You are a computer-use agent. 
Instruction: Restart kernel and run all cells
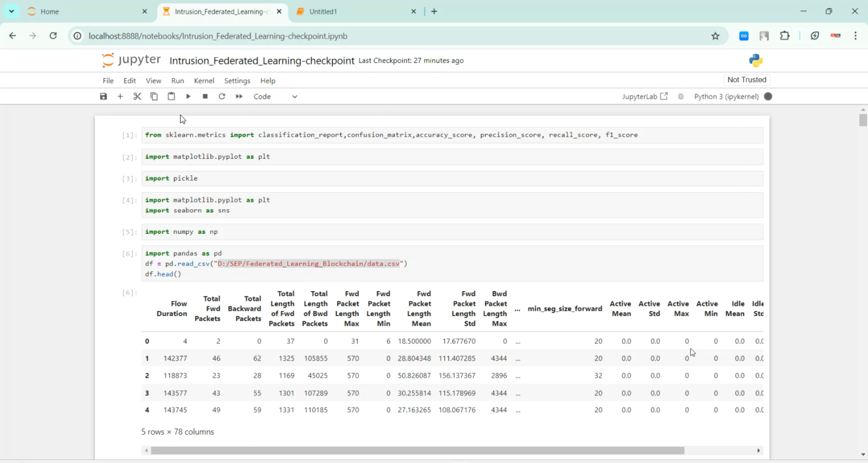[x=239, y=97]
